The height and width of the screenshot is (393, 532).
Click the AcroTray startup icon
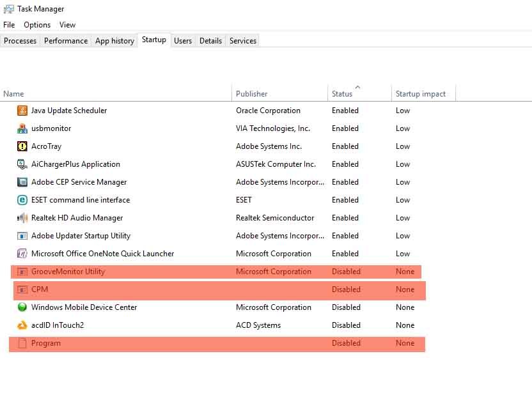coord(22,146)
